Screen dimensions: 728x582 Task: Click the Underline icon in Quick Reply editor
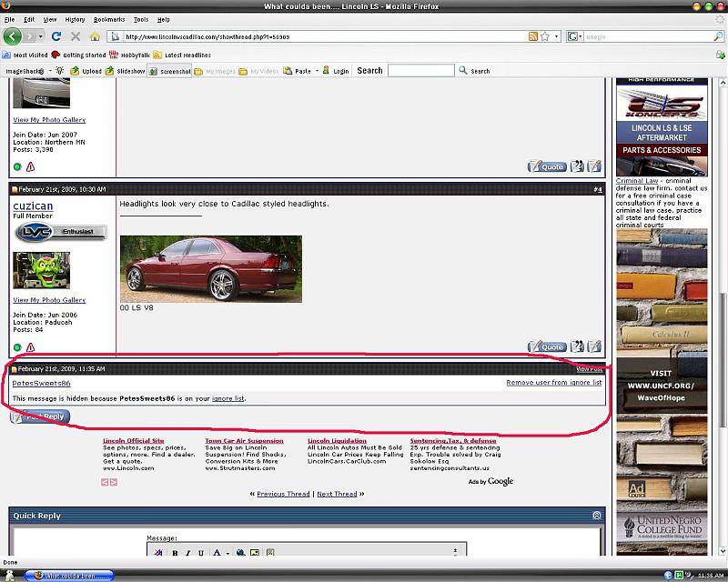[200, 553]
